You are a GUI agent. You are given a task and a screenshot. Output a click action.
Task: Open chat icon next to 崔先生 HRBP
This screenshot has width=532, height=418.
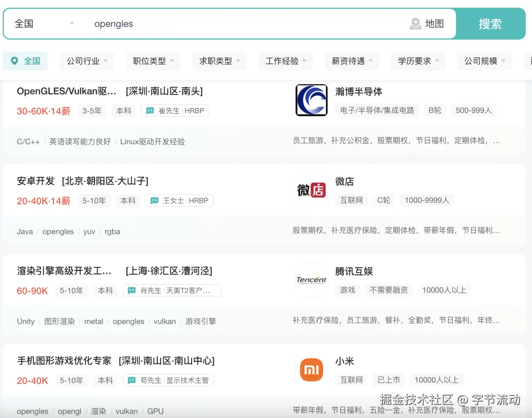(x=149, y=111)
